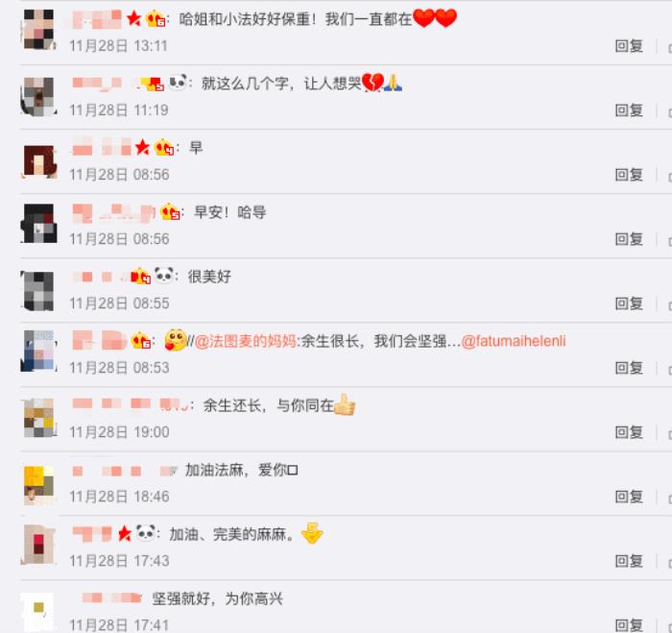Open the @fatumaihelenli mention link

(514, 341)
